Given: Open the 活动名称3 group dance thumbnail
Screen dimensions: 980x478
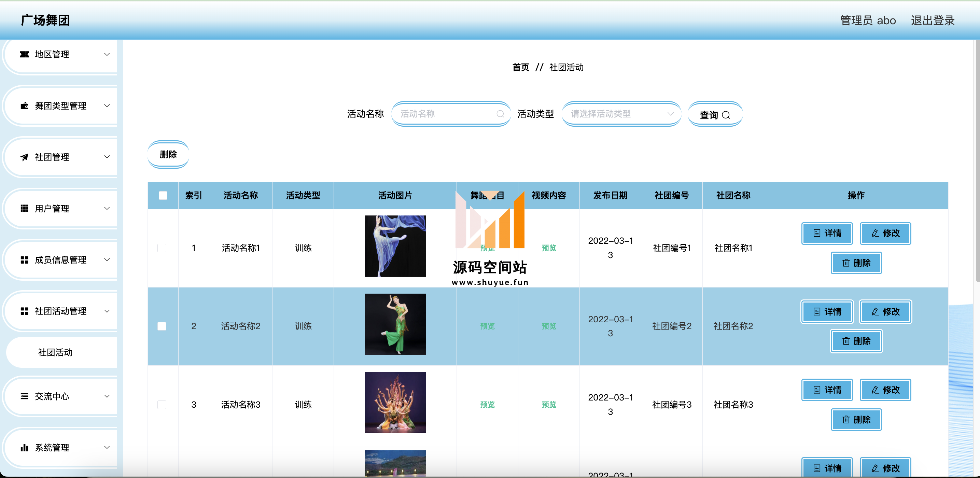Looking at the screenshot, I should pyautogui.click(x=395, y=402).
